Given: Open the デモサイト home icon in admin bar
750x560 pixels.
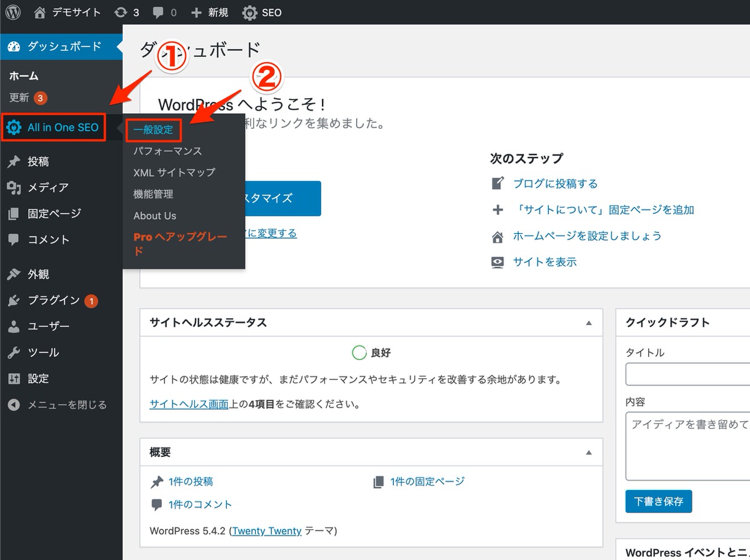Looking at the screenshot, I should 40,12.
